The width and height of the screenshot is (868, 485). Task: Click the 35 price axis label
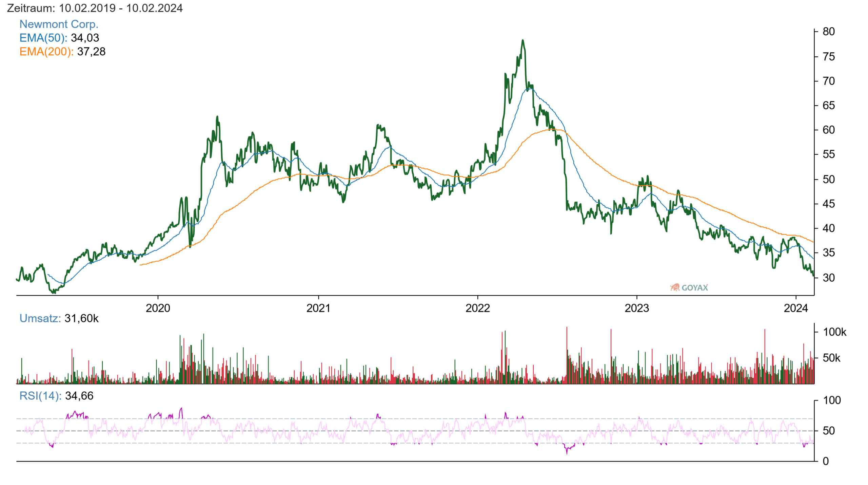[829, 253]
